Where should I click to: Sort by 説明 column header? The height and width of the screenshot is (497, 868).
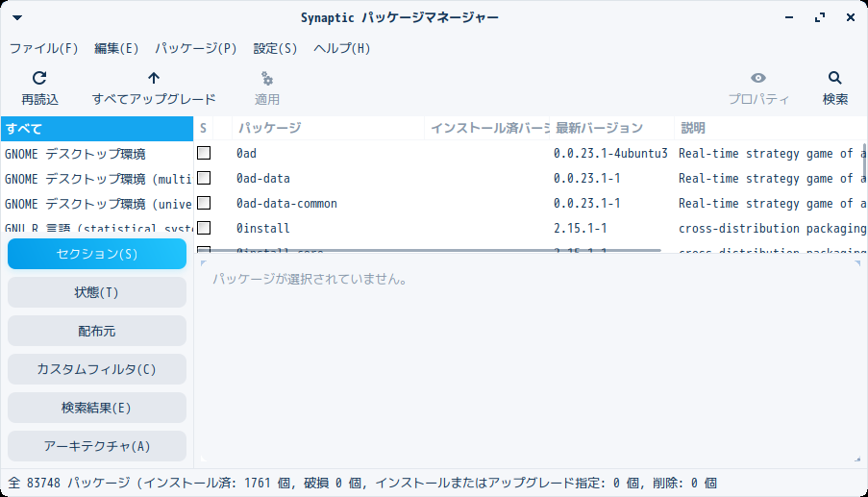771,129
